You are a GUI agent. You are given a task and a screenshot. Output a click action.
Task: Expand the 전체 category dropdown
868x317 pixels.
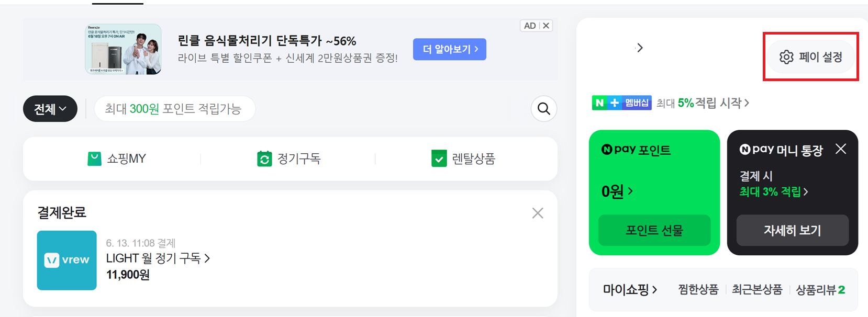[50, 109]
